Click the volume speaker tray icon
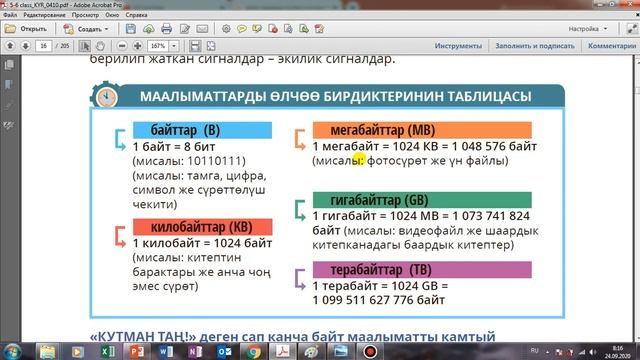Viewport: 640px width, 360px height. (x=593, y=352)
